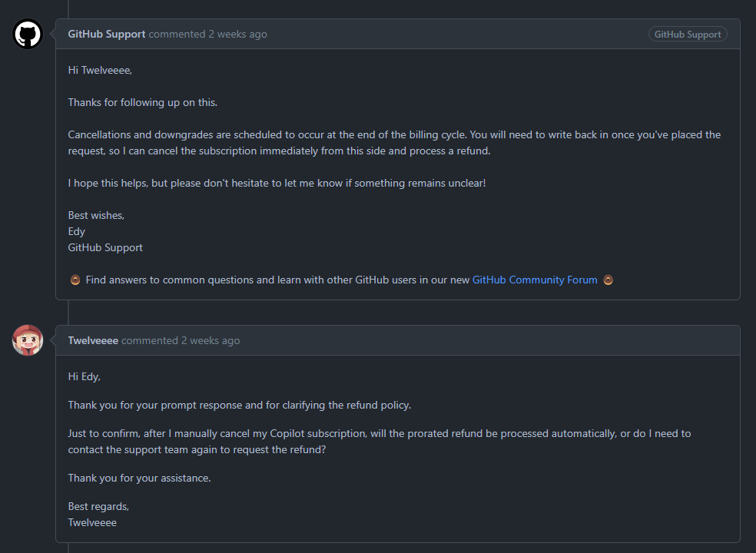This screenshot has width=756, height=553.
Task: Open Twelveeee's profile avatar picture
Action: coord(28,340)
